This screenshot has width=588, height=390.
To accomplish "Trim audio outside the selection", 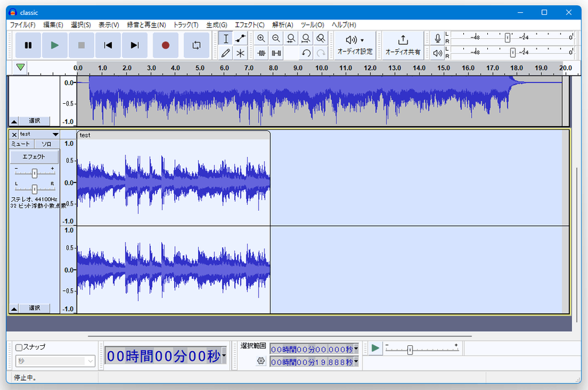I will (261, 53).
